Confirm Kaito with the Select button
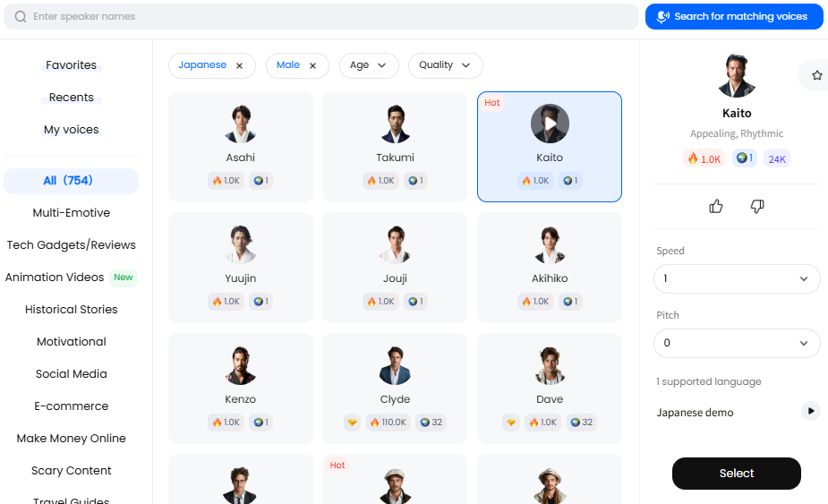 click(736, 474)
